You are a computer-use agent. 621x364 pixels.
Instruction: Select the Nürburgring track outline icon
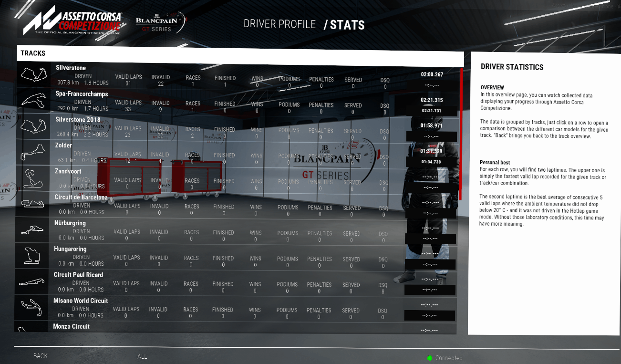click(x=32, y=229)
